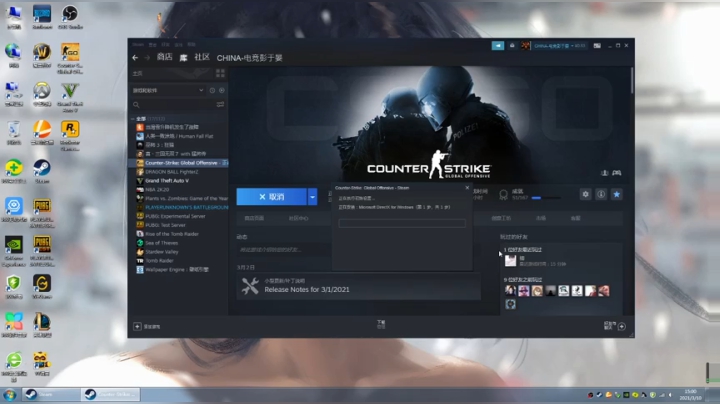720x404 pixels.
Task: Click the wrench icon on Release Notes
Action: (250, 286)
